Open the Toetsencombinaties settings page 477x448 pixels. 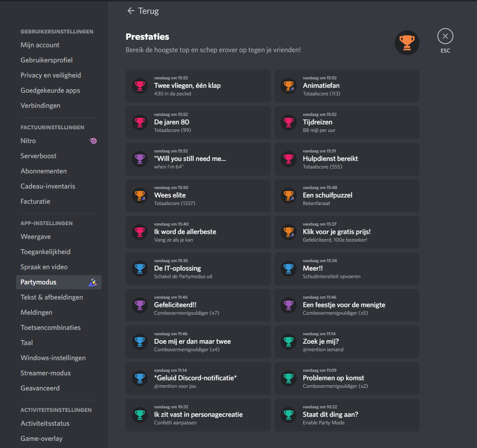pos(50,328)
